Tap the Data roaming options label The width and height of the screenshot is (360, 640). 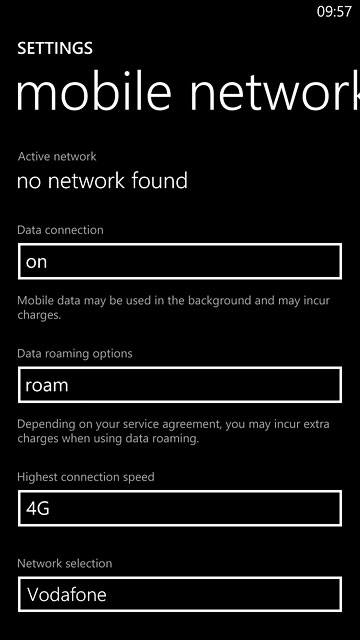[75, 353]
